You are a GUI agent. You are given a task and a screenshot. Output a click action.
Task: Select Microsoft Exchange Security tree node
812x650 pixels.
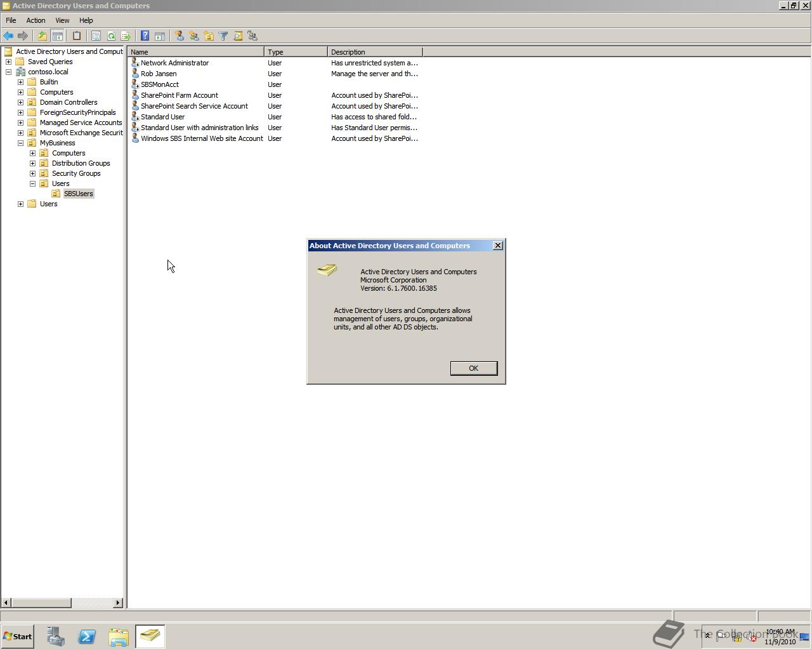click(x=81, y=133)
